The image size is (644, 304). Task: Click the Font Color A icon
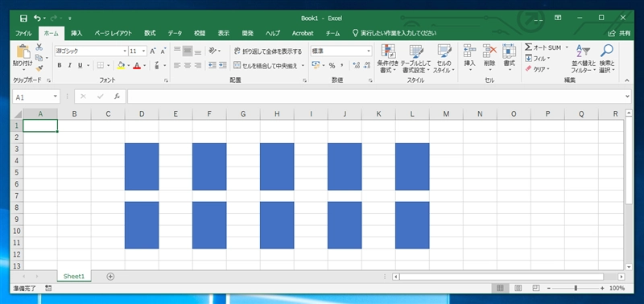click(x=137, y=65)
